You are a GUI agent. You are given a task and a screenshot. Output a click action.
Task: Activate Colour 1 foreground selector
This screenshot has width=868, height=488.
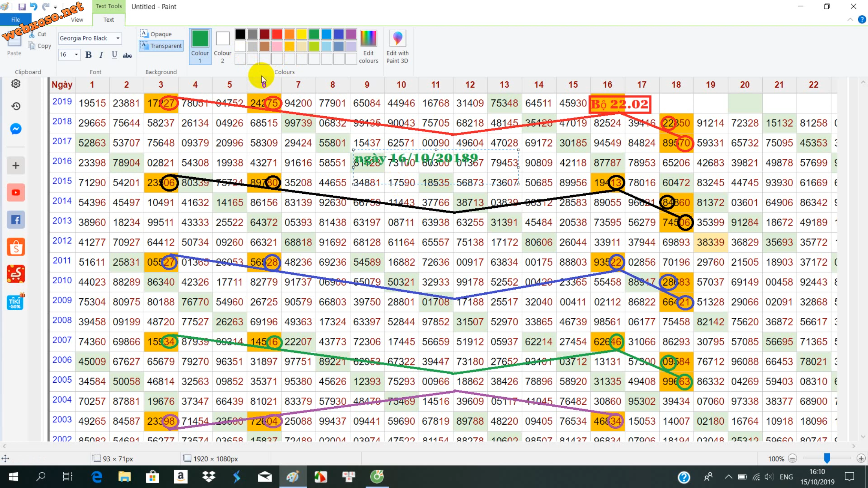point(200,46)
